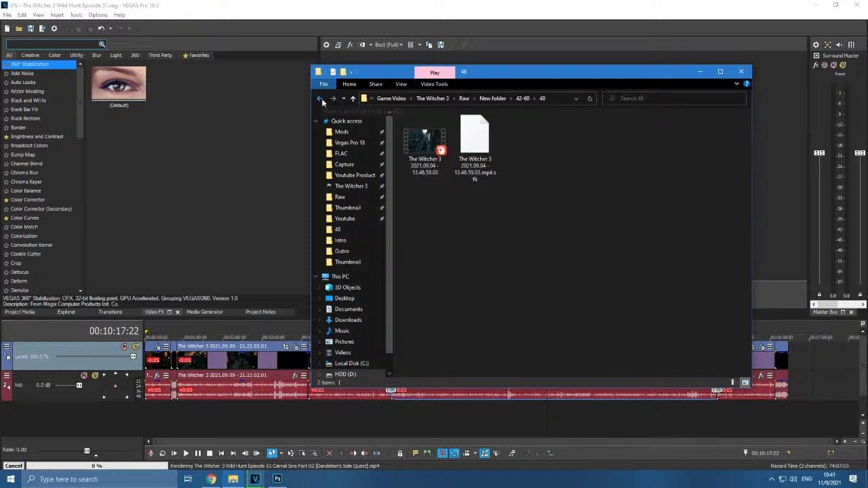Expand the Documents folder node
The image size is (868, 488).
point(320,309)
